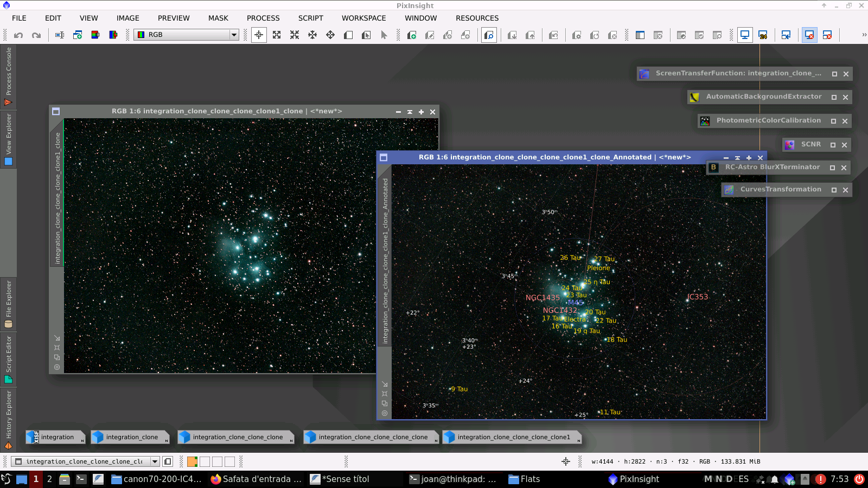This screenshot has height=488, width=868.
Task: Open the image selector dropdown at bottom left
Action: click(156, 461)
